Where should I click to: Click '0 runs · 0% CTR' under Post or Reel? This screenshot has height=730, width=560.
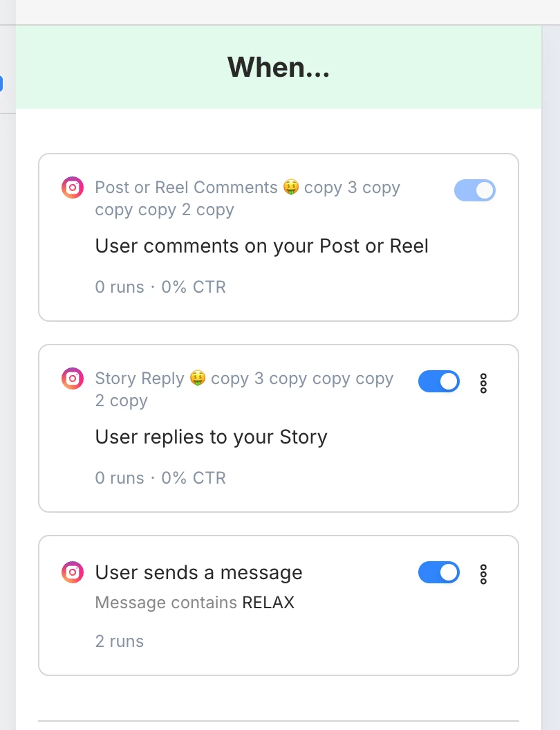(x=160, y=287)
